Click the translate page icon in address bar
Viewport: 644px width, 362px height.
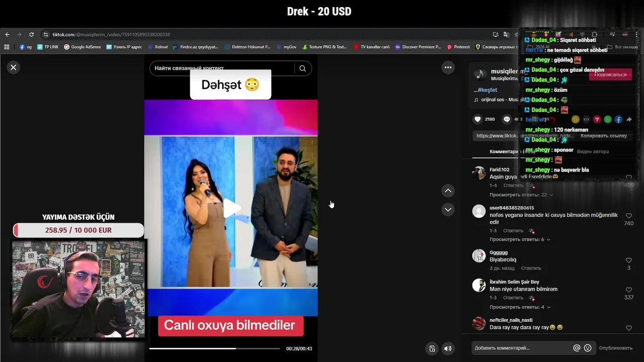point(506,35)
